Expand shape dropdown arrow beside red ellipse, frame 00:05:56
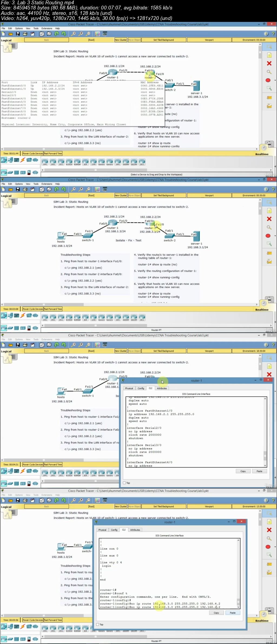The image size is (277, 644). pyautogui.click(x=275, y=547)
